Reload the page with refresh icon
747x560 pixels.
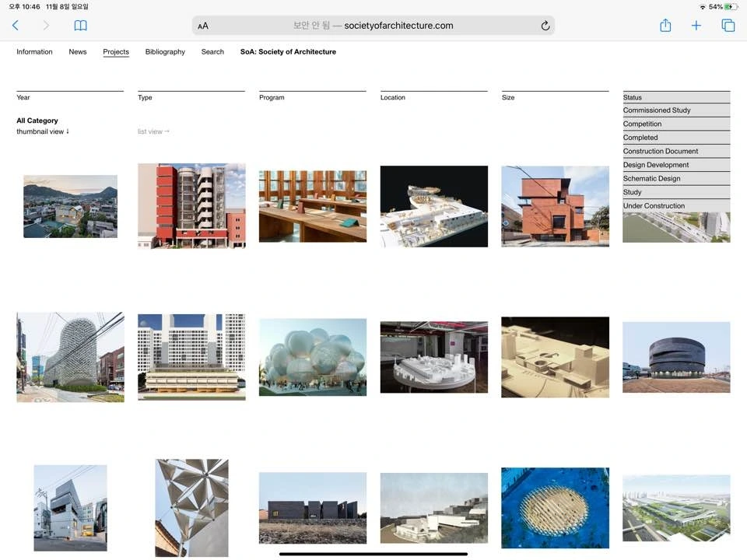tap(545, 26)
